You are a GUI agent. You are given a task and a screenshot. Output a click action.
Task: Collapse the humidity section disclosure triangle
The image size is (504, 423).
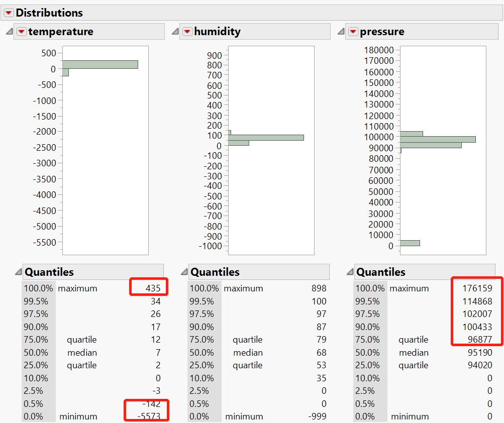pyautogui.click(x=175, y=31)
